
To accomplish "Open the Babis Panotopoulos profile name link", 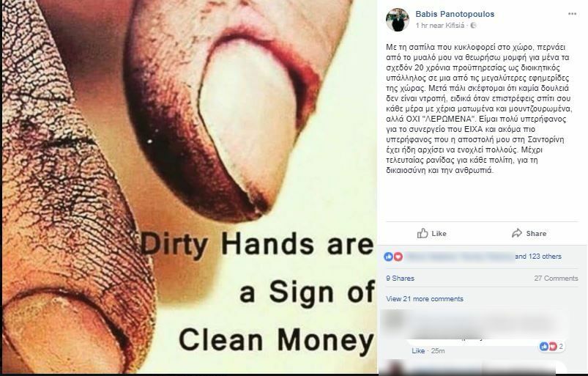I will (455, 14).
